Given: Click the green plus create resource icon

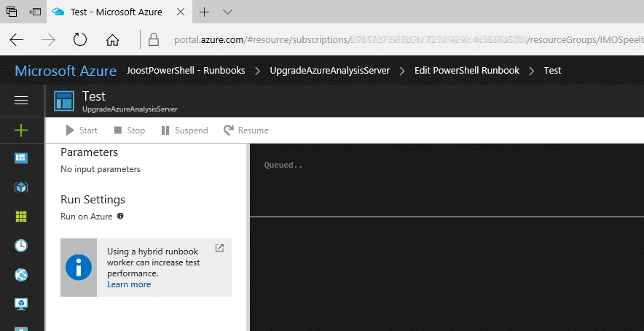Looking at the screenshot, I should coord(21,131).
